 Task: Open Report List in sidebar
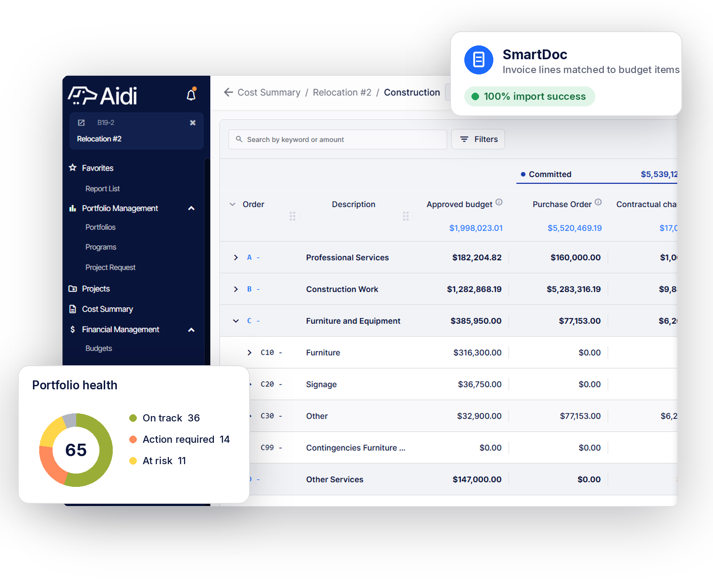click(x=102, y=188)
